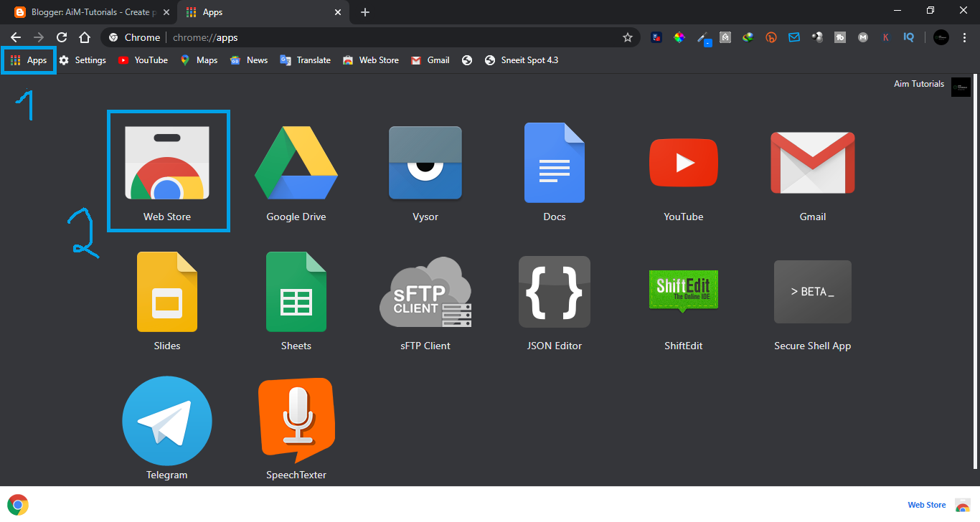Launch the Google Drive app
980x522 pixels.
[296, 163]
